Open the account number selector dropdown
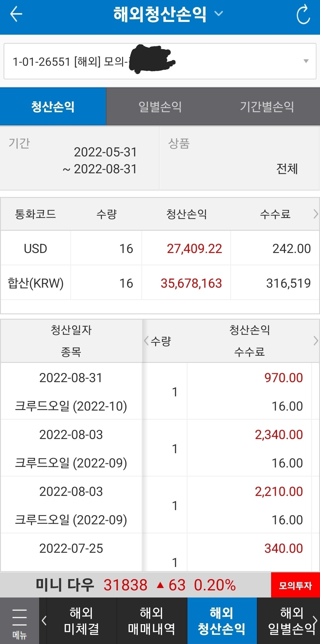The width and height of the screenshot is (320, 644). click(160, 61)
